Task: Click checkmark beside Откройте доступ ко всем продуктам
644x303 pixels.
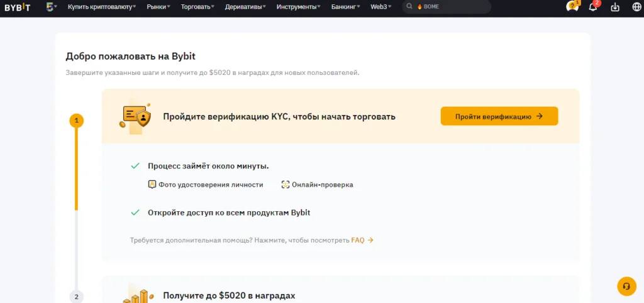Action: [x=135, y=212]
